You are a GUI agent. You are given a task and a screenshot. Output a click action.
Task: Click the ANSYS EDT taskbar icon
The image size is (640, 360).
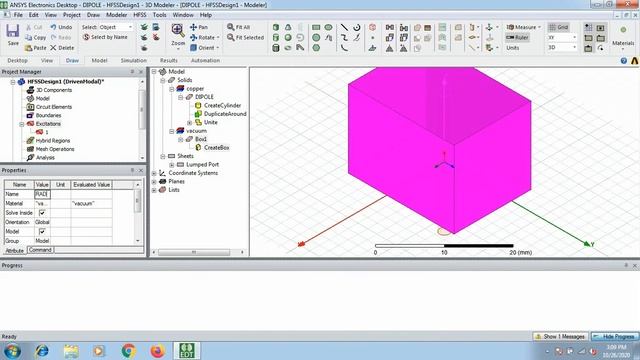pos(187,351)
